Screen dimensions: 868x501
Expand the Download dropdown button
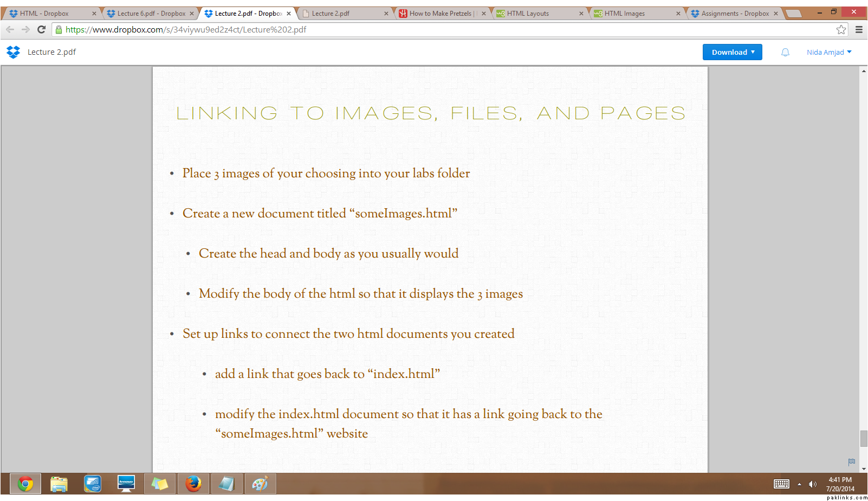(732, 52)
